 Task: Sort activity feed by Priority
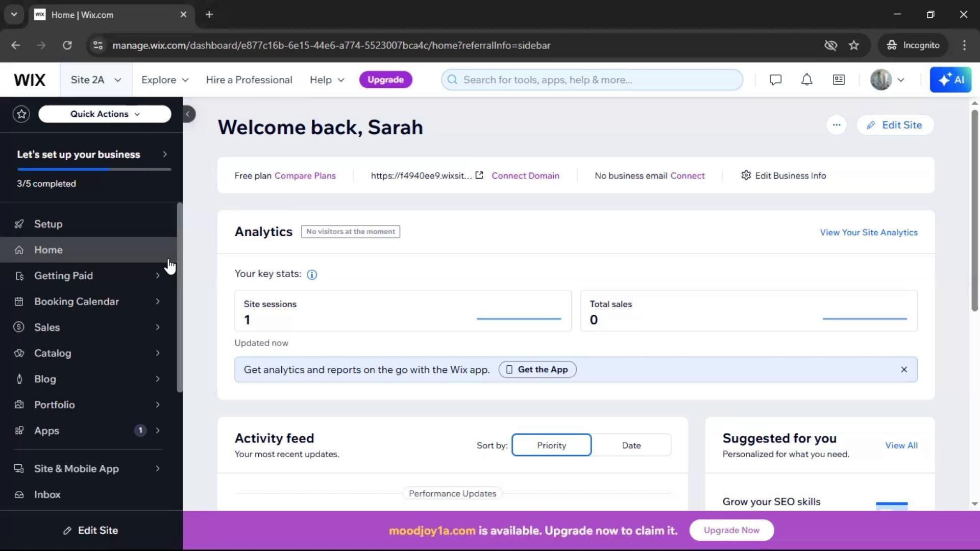point(551,445)
